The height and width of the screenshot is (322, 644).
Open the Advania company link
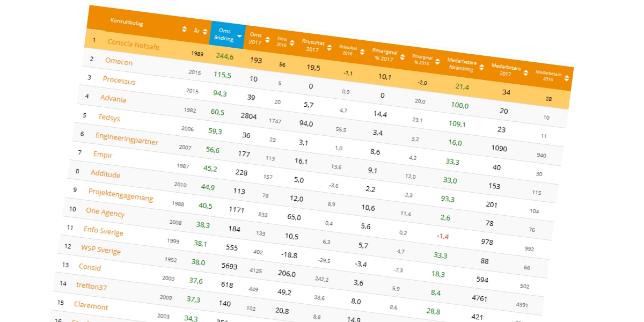tap(113, 99)
